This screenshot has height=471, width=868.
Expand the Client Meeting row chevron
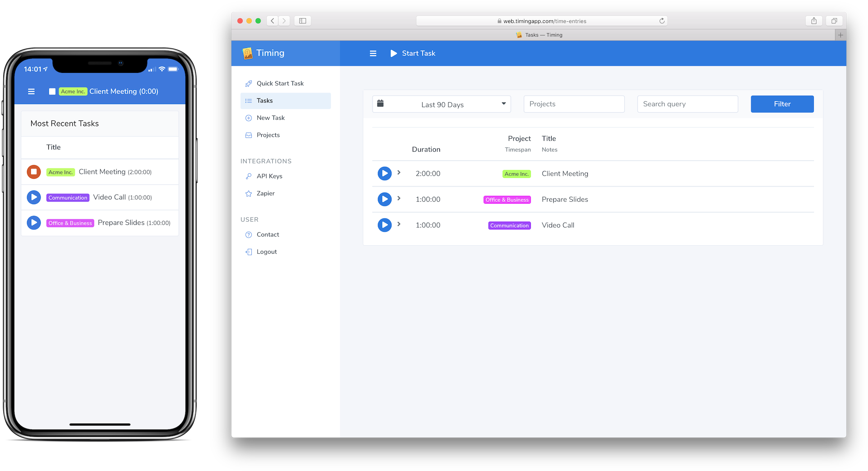point(399,172)
